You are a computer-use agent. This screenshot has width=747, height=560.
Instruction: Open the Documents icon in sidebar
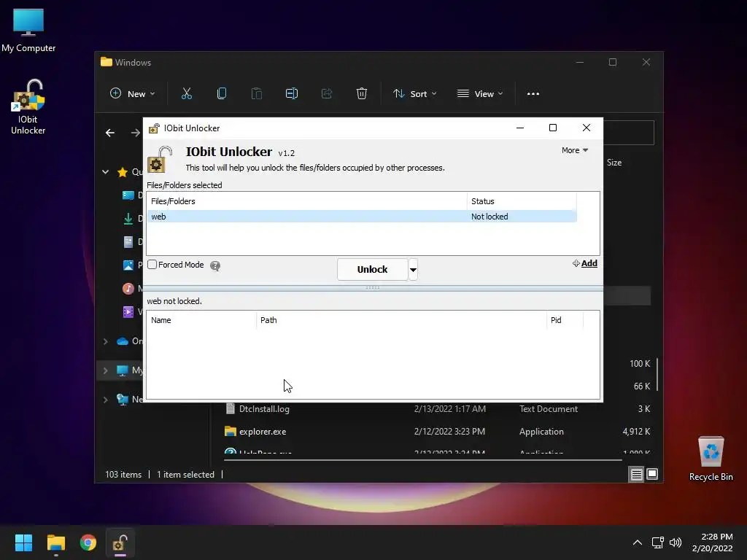coord(128,242)
